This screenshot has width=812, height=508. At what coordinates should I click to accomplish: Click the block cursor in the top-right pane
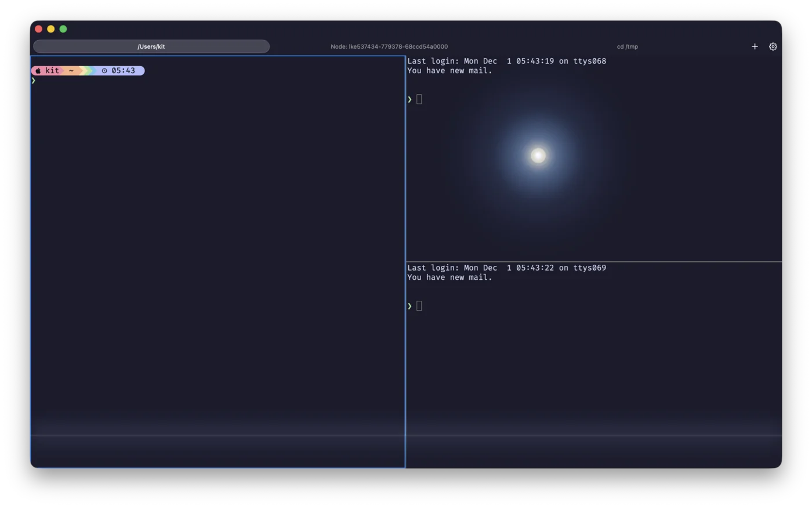(x=419, y=99)
